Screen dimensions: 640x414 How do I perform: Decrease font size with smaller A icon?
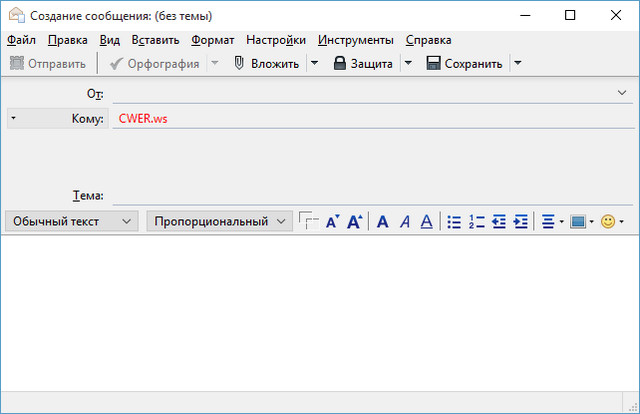point(333,222)
